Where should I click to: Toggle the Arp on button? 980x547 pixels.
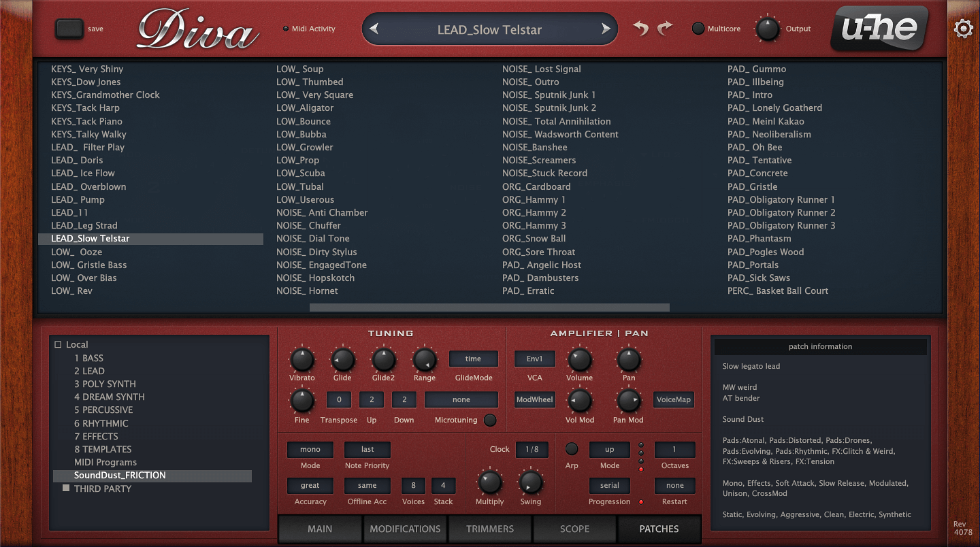(572, 449)
